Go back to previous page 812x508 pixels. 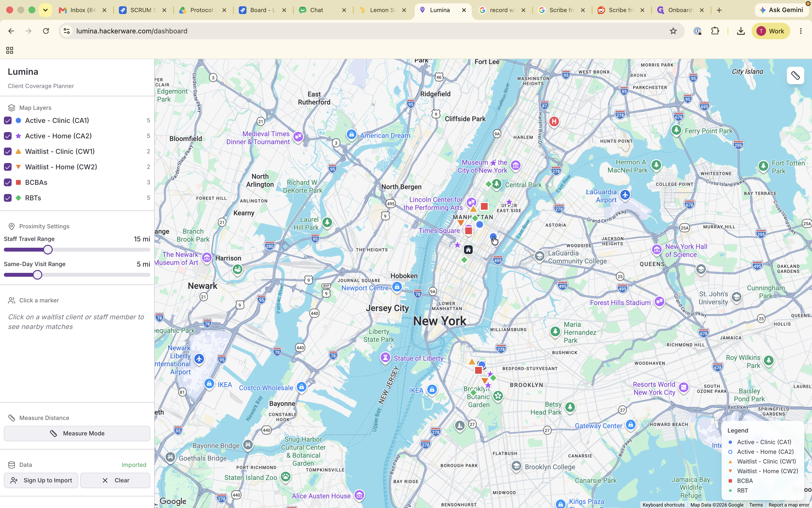(x=11, y=31)
